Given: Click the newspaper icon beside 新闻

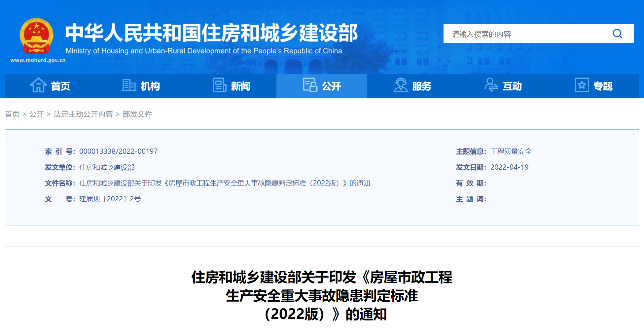Looking at the screenshot, I should pyautogui.click(x=219, y=85).
